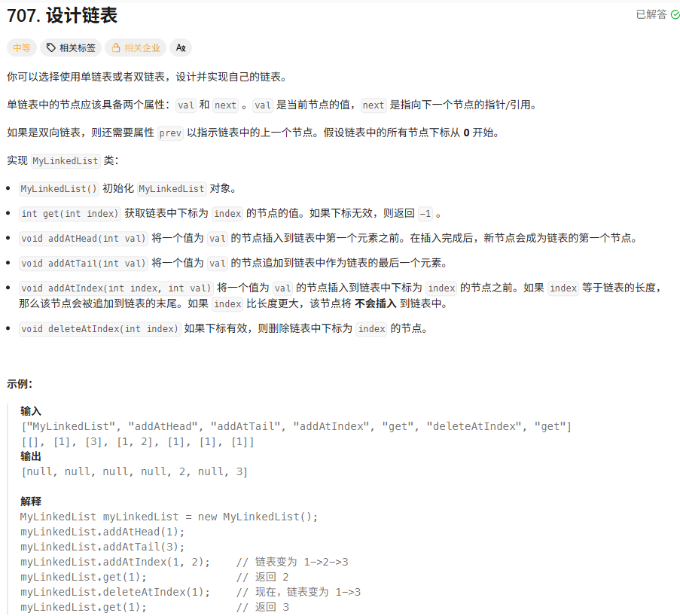
Task: Click the val inline code tag
Action: tap(185, 105)
